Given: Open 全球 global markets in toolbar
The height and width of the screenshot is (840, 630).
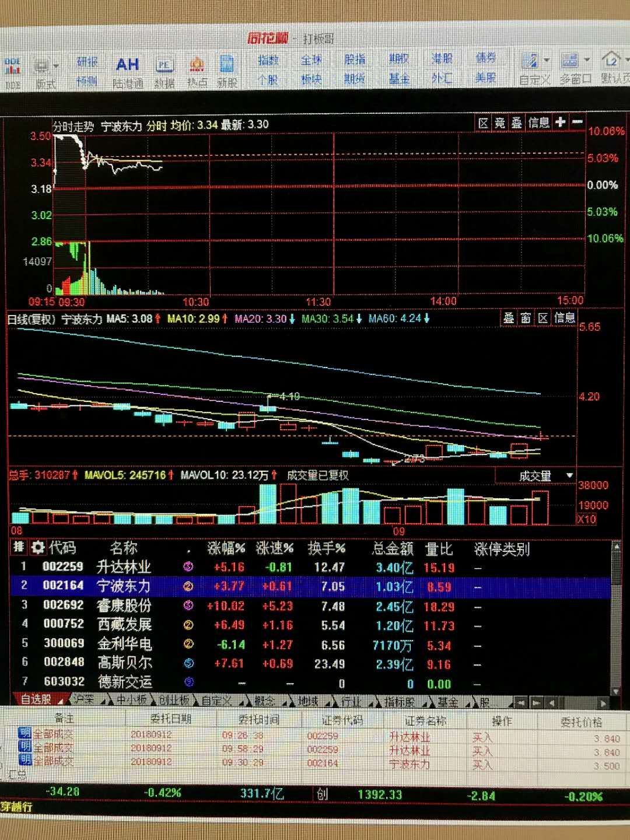Looking at the screenshot, I should (311, 60).
